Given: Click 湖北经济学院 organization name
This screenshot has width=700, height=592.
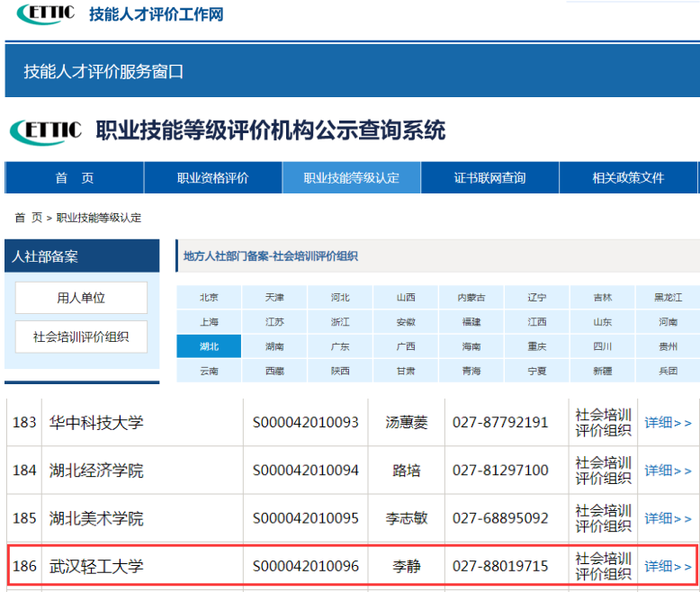Looking at the screenshot, I should point(96,471).
